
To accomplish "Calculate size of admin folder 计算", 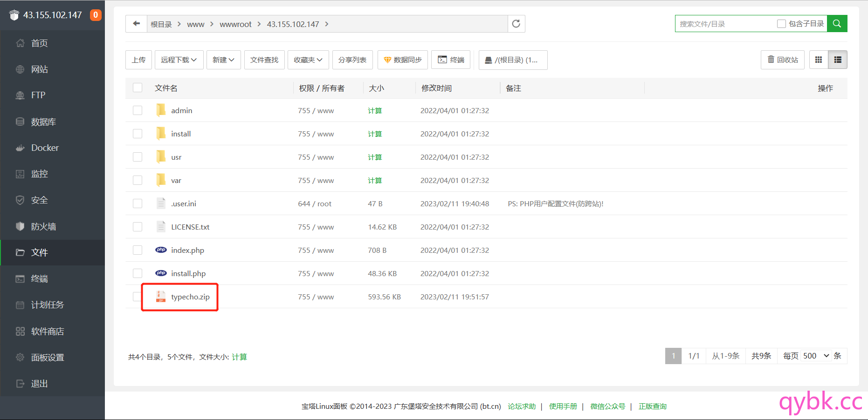I will tap(375, 110).
